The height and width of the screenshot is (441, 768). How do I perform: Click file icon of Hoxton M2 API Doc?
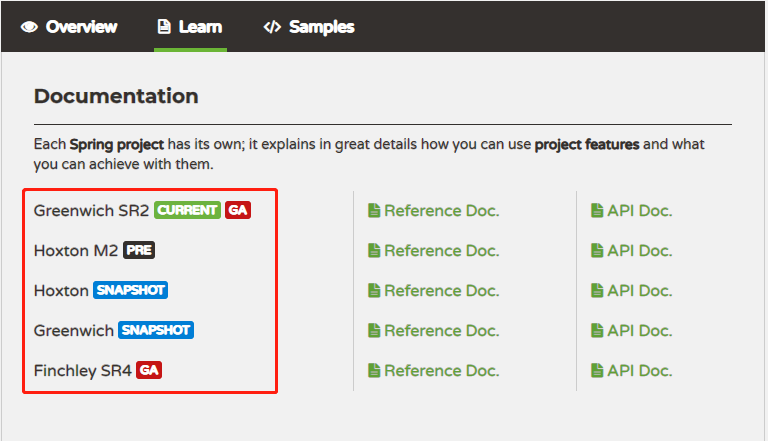pyautogui.click(x=597, y=250)
